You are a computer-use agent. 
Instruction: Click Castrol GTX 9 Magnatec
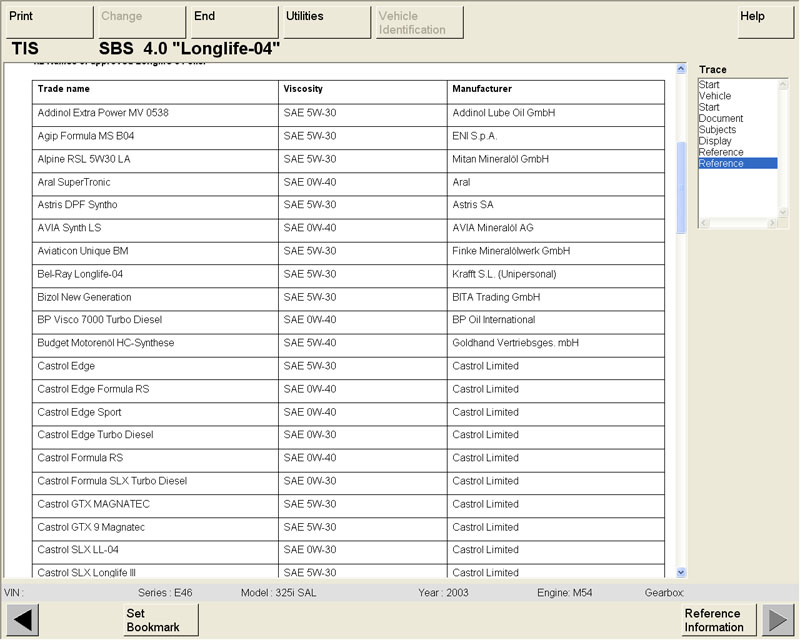pyautogui.click(x=91, y=527)
